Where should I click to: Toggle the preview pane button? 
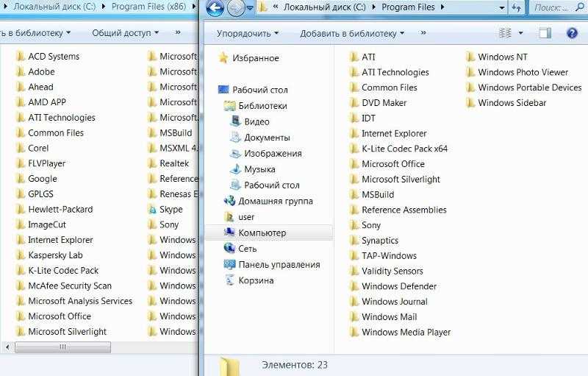click(545, 33)
